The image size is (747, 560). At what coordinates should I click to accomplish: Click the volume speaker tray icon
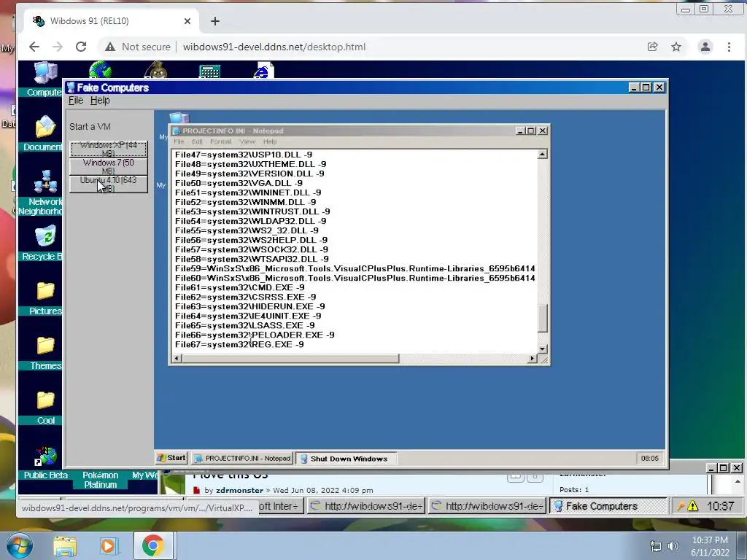point(673,547)
